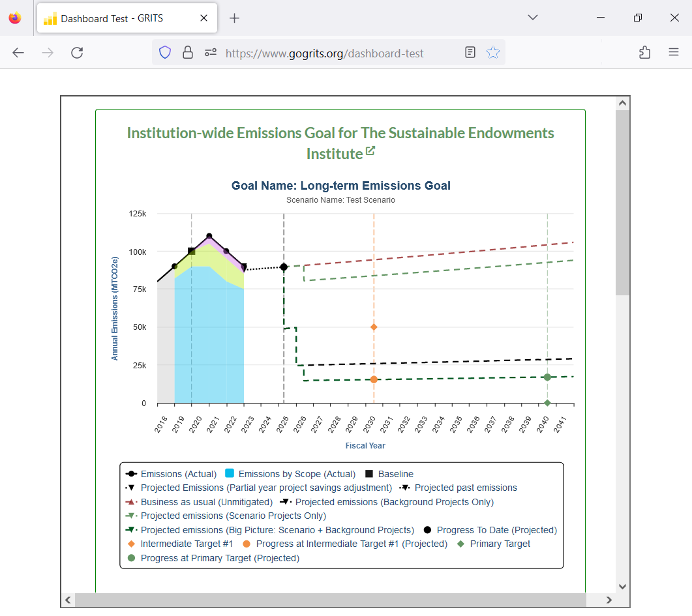The image size is (692, 616).
Task: Toggle Emissions (Actual) legend entry
Action: 172,474
